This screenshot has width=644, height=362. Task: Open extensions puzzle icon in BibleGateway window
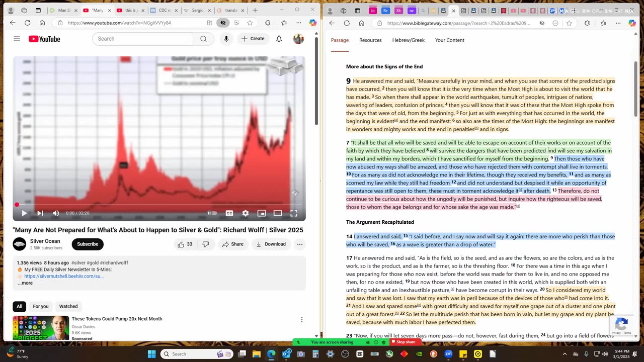click(x=587, y=23)
